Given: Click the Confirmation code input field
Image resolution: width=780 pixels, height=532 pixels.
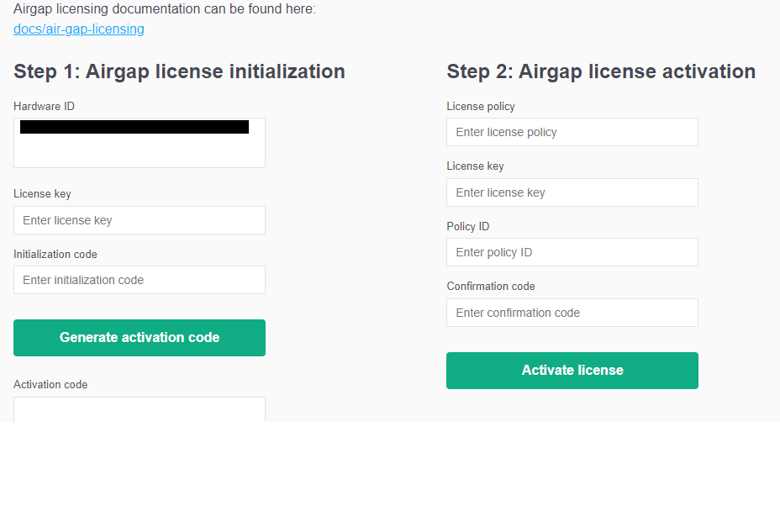Looking at the screenshot, I should pos(572,313).
